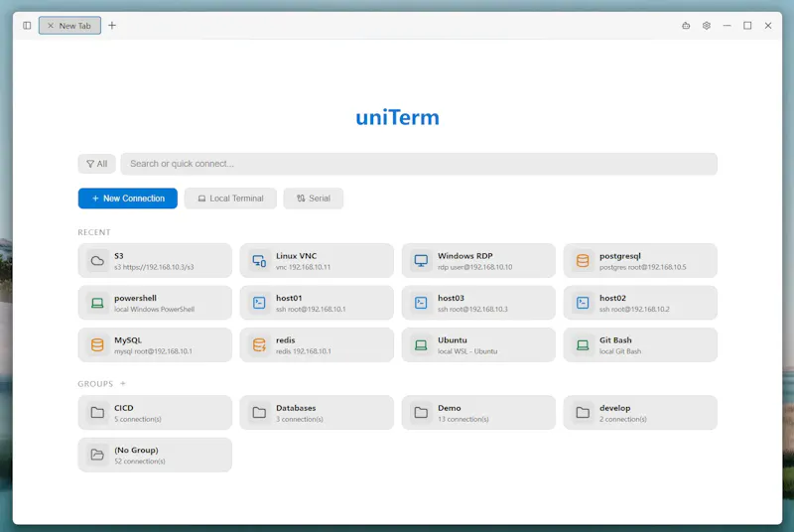
Task: Click the Databases folder icon
Action: [x=259, y=413]
